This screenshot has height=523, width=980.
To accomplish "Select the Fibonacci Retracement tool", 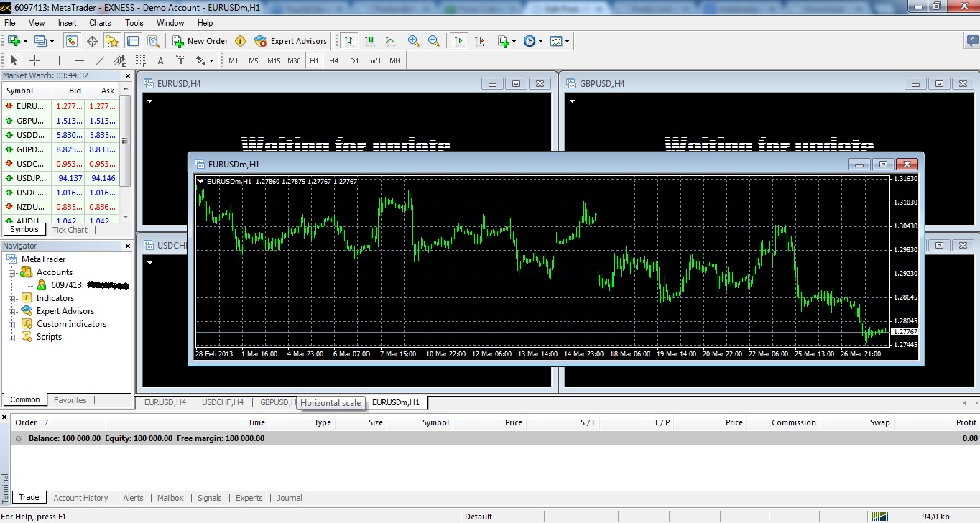I will click(140, 60).
